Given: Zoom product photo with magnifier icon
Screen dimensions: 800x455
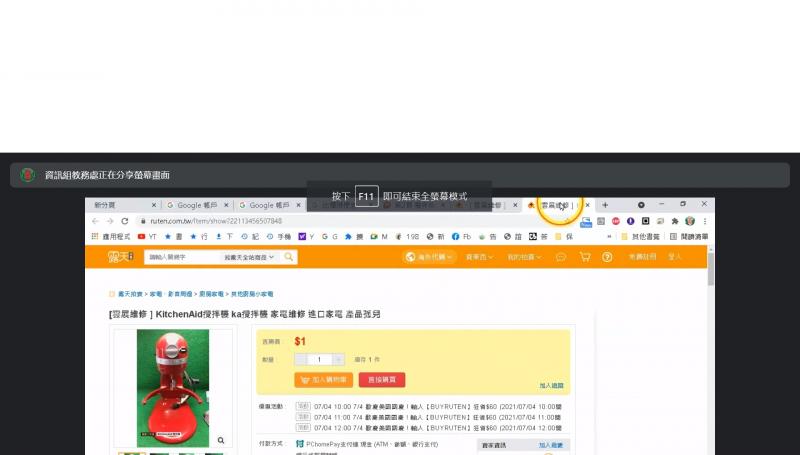Looking at the screenshot, I should point(221,440).
